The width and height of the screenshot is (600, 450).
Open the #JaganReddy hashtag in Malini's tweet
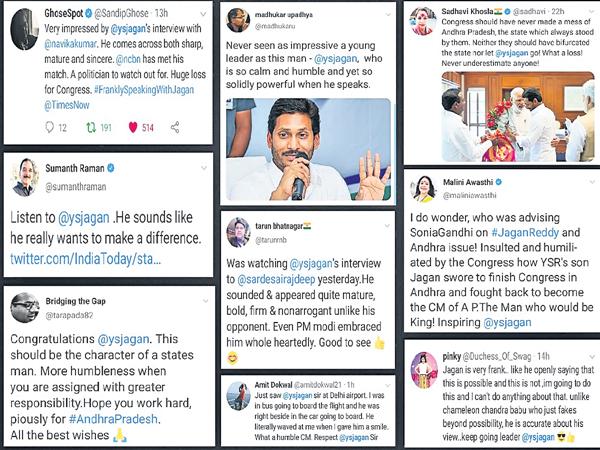tap(525, 232)
